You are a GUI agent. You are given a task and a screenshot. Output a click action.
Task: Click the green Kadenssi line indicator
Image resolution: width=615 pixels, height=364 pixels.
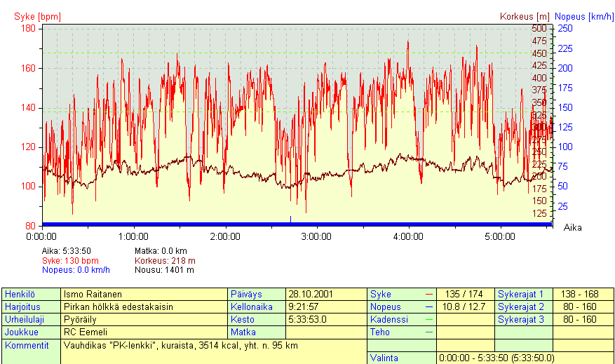point(428,320)
